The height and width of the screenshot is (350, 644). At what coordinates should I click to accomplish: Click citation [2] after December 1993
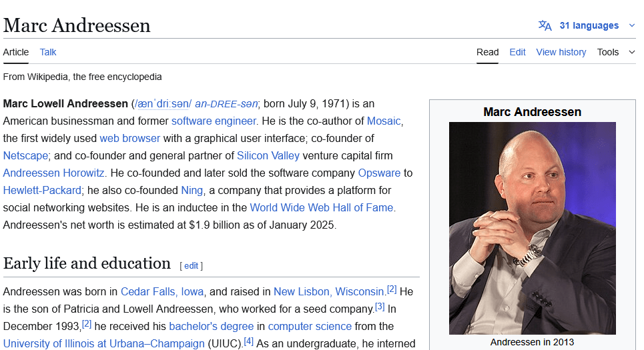click(x=87, y=324)
